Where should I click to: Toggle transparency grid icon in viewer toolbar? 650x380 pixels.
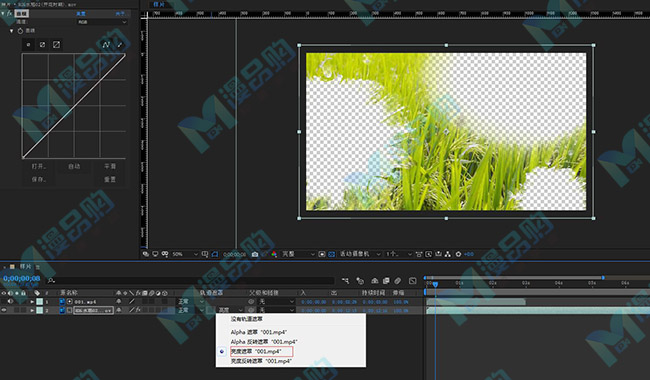pyautogui.click(x=331, y=254)
